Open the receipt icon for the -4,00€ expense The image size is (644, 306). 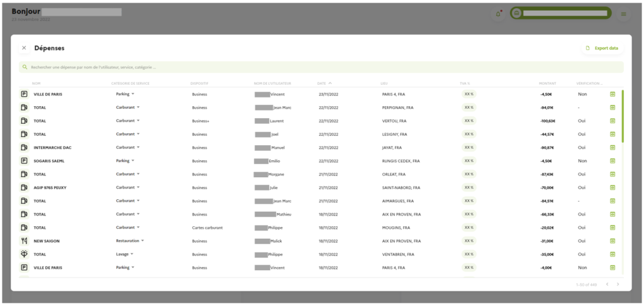[x=613, y=268]
